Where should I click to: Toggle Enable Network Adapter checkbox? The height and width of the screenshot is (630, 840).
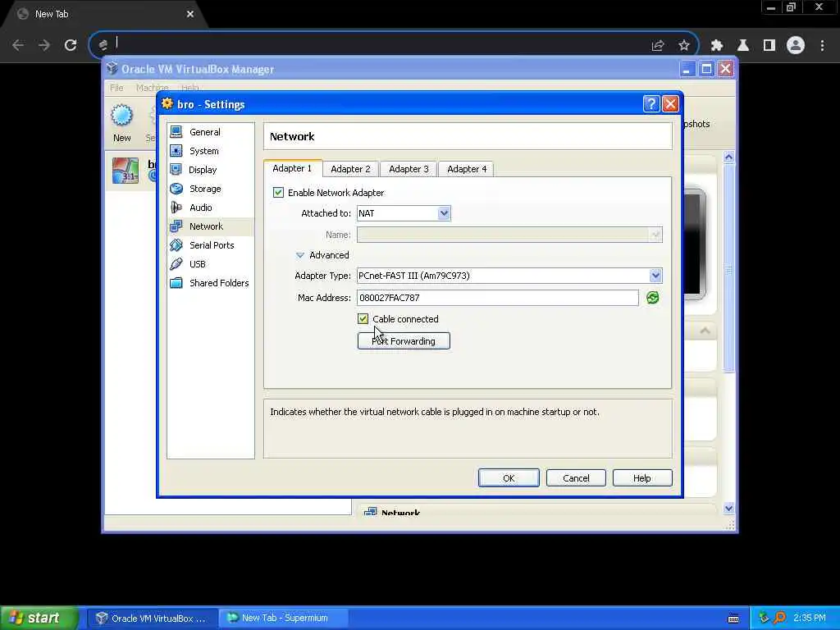tap(278, 192)
